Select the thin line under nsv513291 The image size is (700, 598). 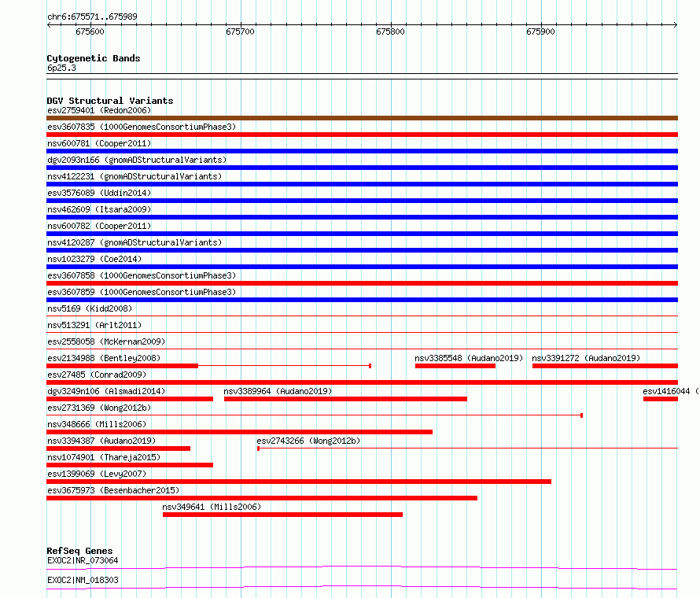click(x=362, y=333)
